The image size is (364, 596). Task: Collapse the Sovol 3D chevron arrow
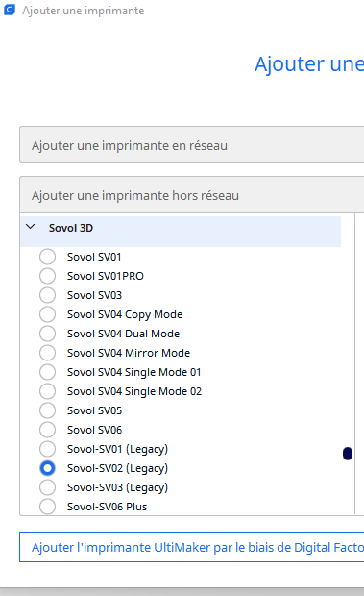pyautogui.click(x=31, y=227)
